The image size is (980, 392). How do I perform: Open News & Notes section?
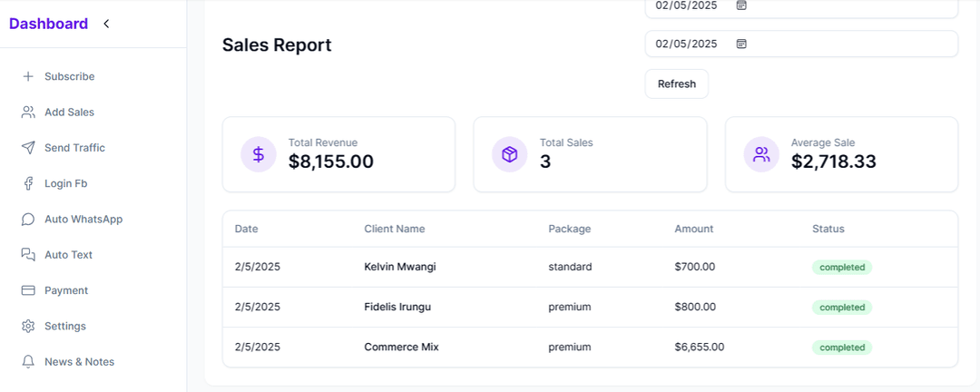[79, 361]
